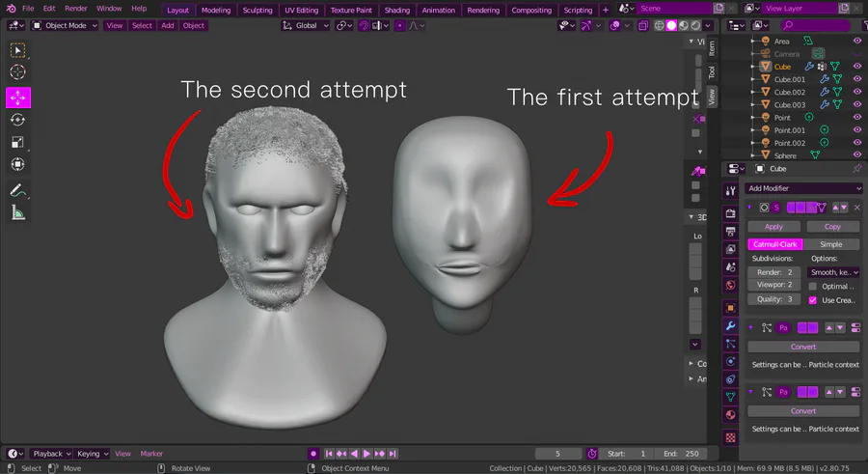
Task: Play the animation forward
Action: coord(366,454)
